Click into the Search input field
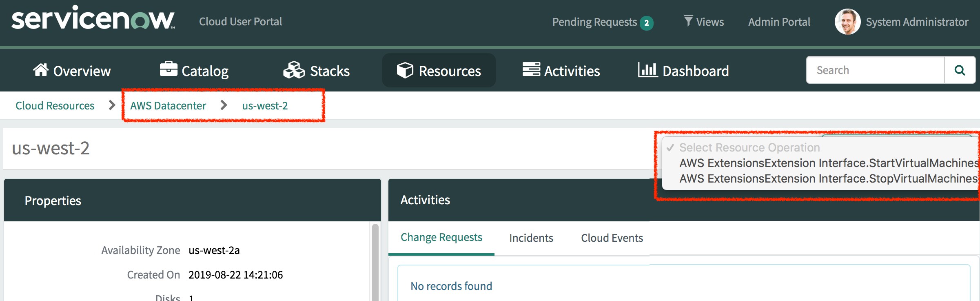Image resolution: width=980 pixels, height=301 pixels. [876, 70]
